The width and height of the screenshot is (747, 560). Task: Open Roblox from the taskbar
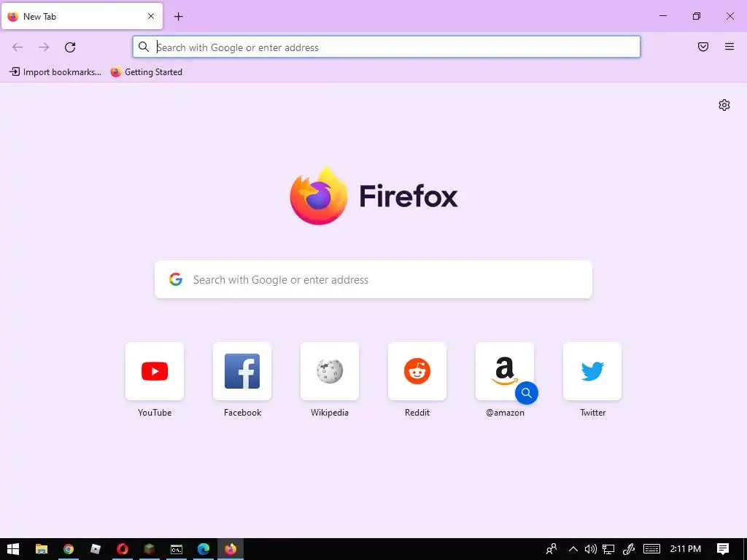96,549
